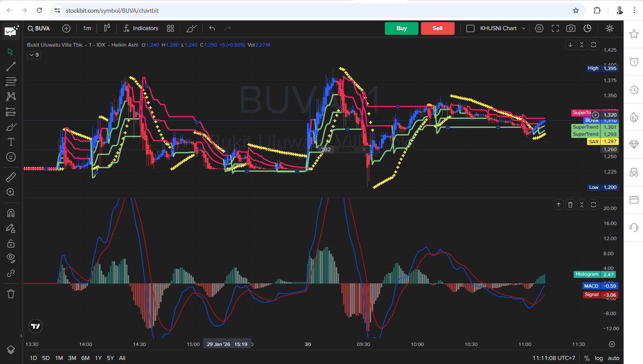The width and height of the screenshot is (643, 364).
Task: Add a compare symbol with plus icon
Action: (x=66, y=28)
